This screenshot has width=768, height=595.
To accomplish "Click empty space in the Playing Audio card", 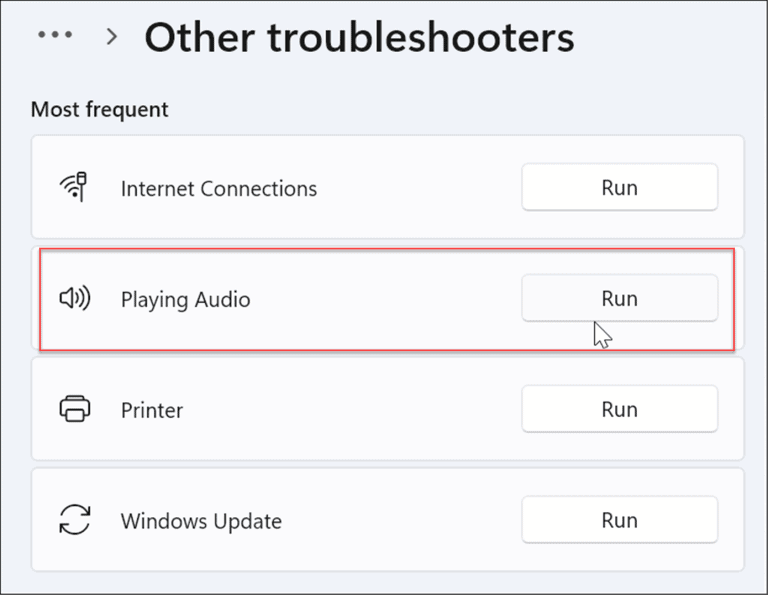I will pos(387,298).
